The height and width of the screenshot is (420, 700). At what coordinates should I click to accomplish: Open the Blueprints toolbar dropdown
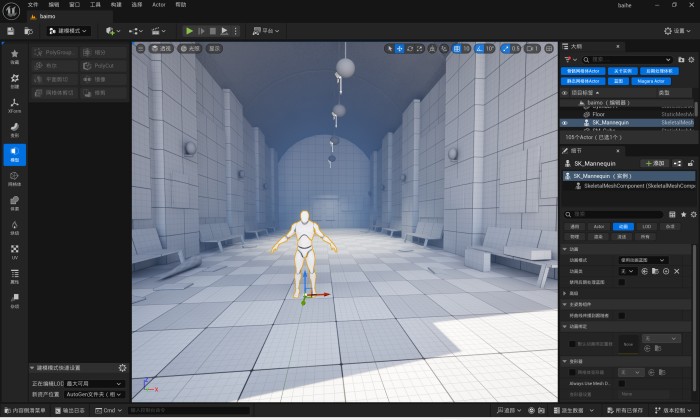coord(136,31)
